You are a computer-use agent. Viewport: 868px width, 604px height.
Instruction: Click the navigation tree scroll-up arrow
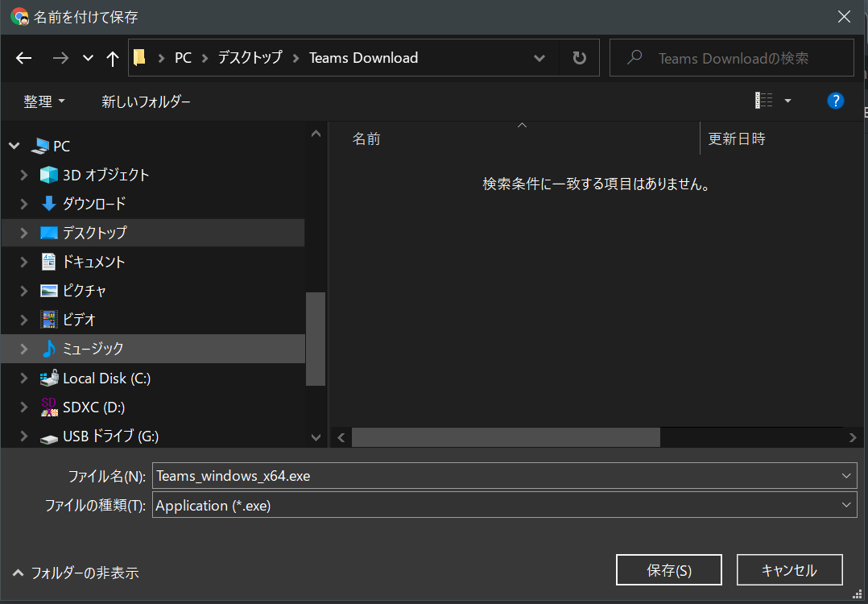tap(316, 134)
